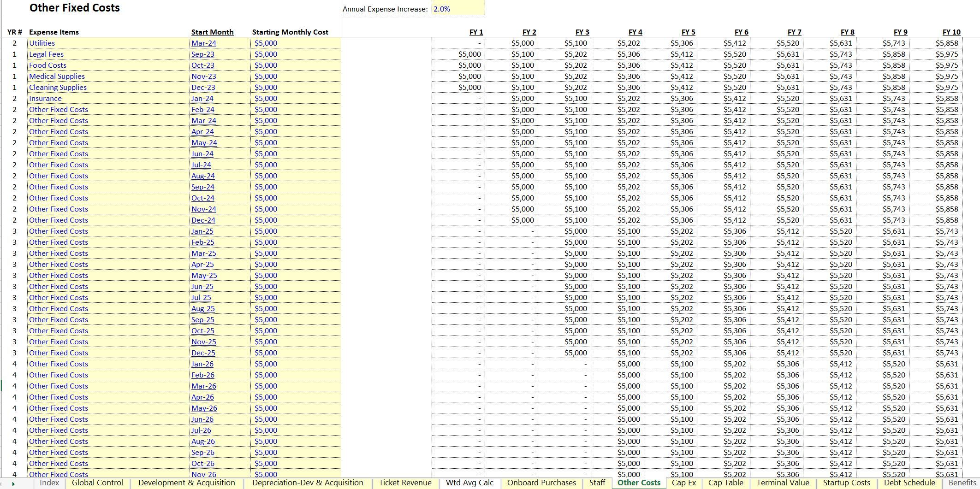
Task: Open the Cap Ex sheet tab
Action: [684, 483]
